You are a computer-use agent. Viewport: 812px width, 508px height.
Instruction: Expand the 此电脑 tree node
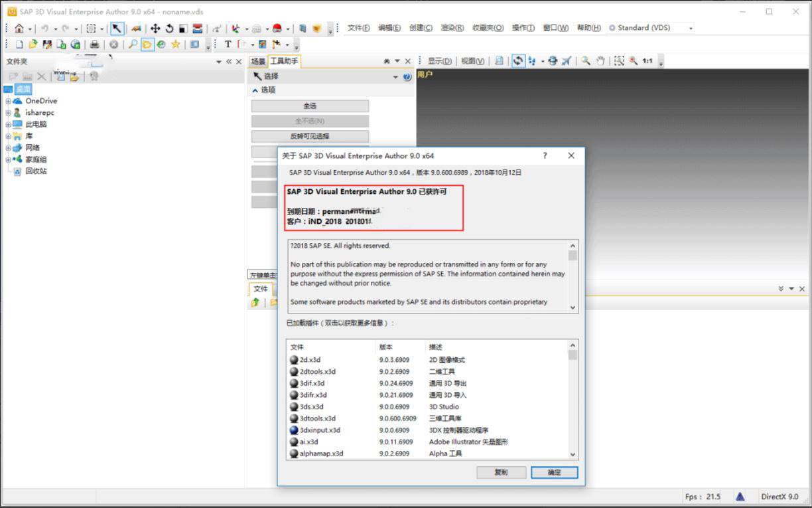[8, 124]
